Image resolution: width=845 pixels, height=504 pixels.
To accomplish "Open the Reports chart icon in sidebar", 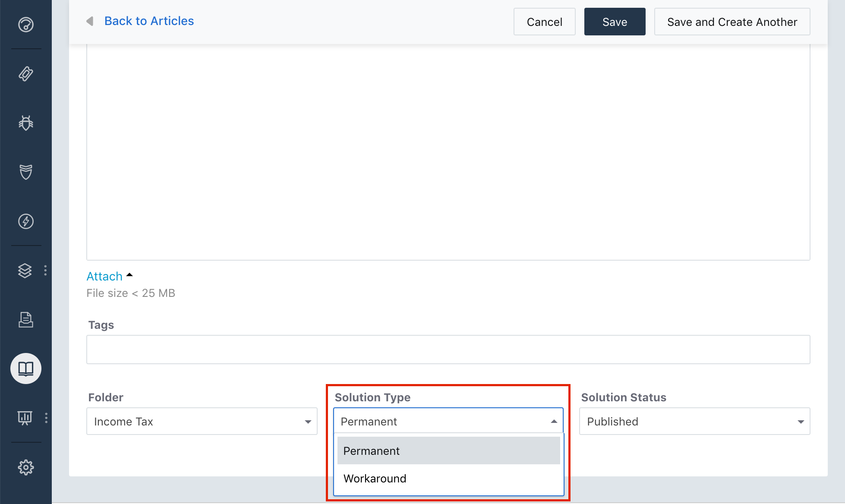I will pos(25,418).
